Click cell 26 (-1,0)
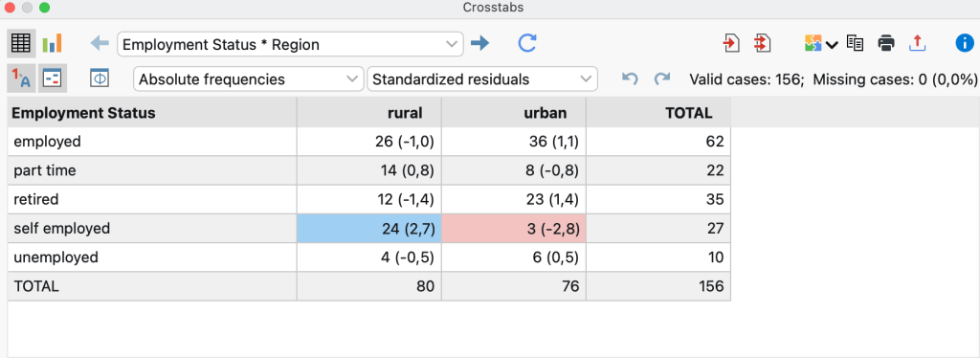Image resolution: width=980 pixels, height=358 pixels. (368, 142)
